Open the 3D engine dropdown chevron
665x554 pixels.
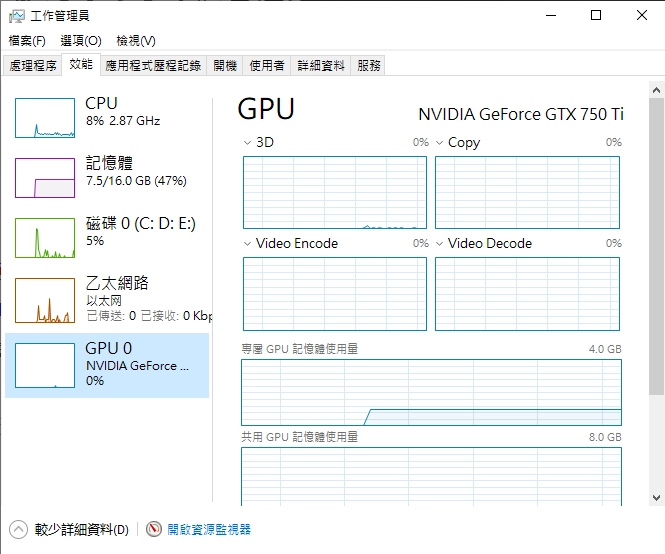pyautogui.click(x=248, y=143)
